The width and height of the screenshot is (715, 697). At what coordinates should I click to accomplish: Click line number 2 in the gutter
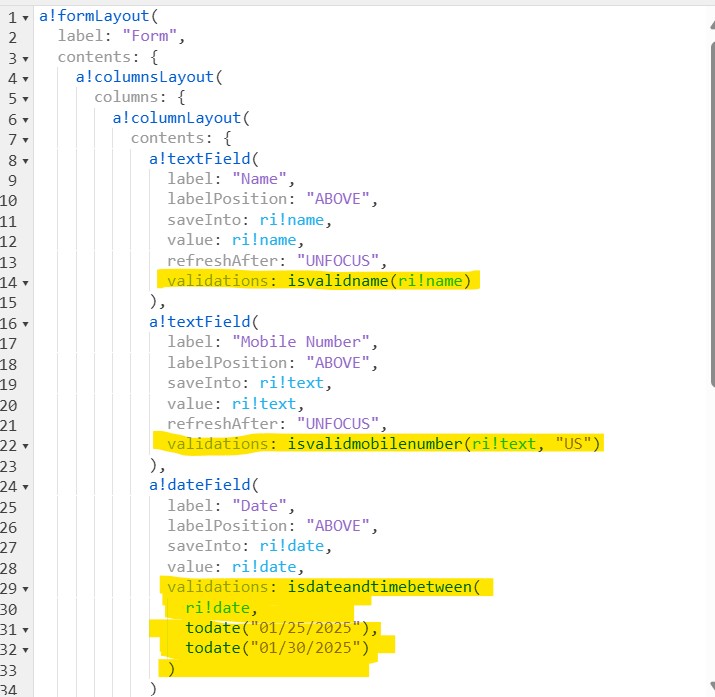pyautogui.click(x=13, y=38)
